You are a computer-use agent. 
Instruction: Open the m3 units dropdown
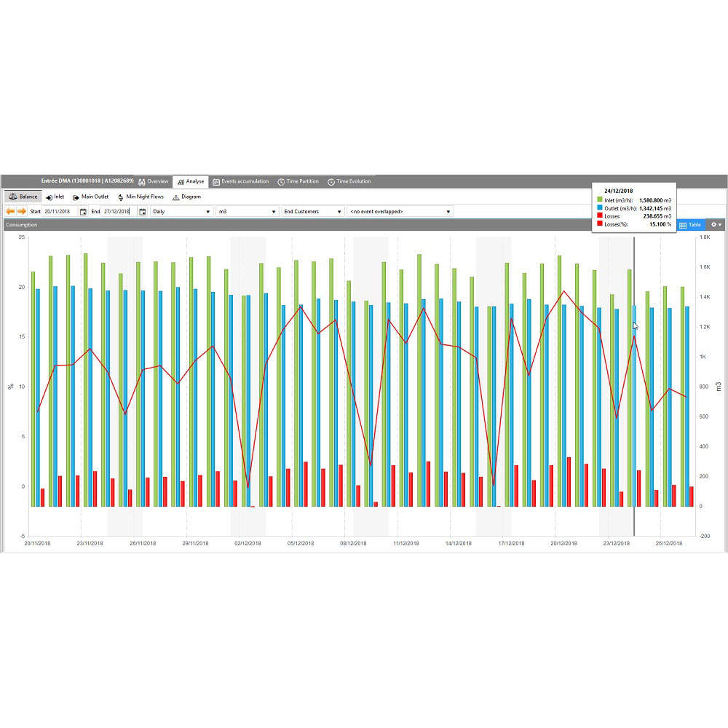272,211
